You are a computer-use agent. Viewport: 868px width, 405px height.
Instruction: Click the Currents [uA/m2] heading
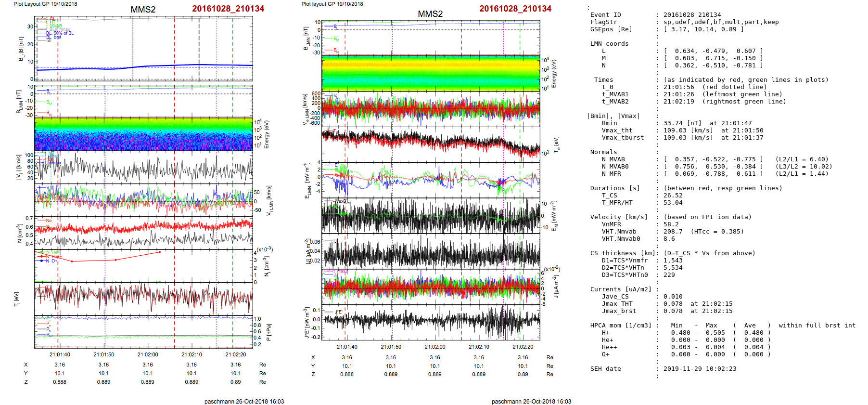pos(621,289)
